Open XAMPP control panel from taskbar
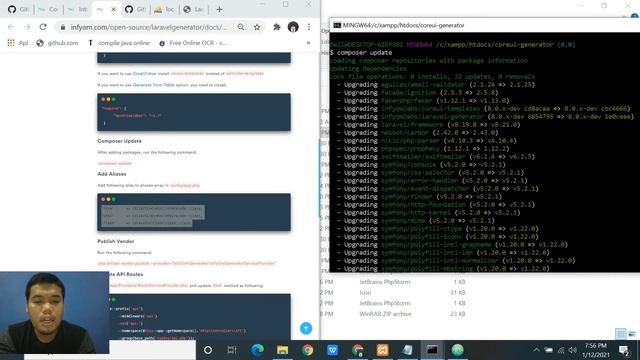Screen dimensions: 640x360 tap(382, 350)
